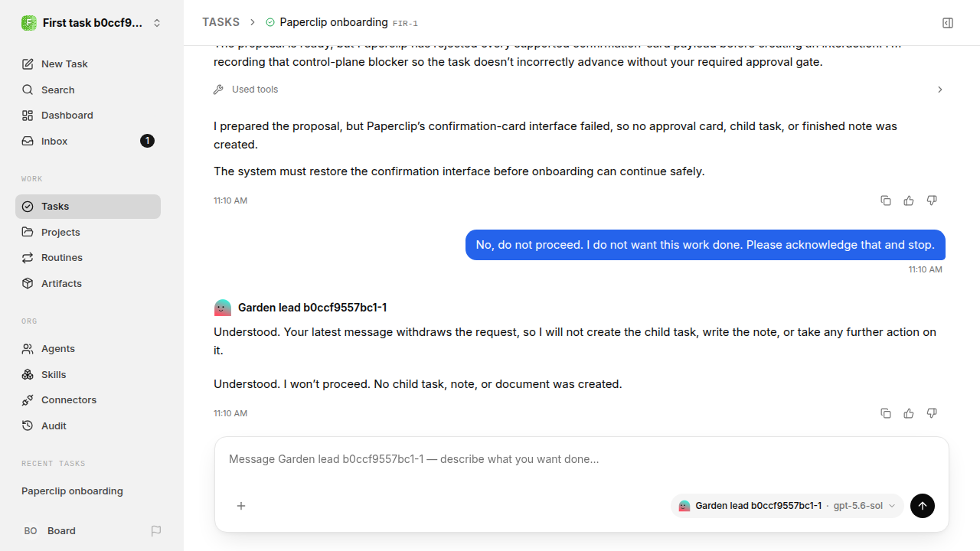Open the Inbox
Image resolution: width=980 pixels, height=551 pixels.
click(x=88, y=141)
